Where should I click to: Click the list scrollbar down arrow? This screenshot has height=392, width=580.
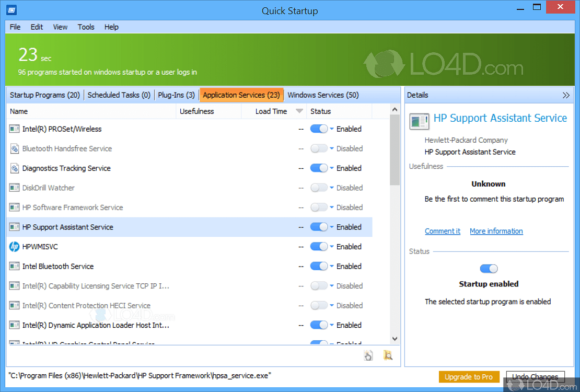tap(395, 339)
